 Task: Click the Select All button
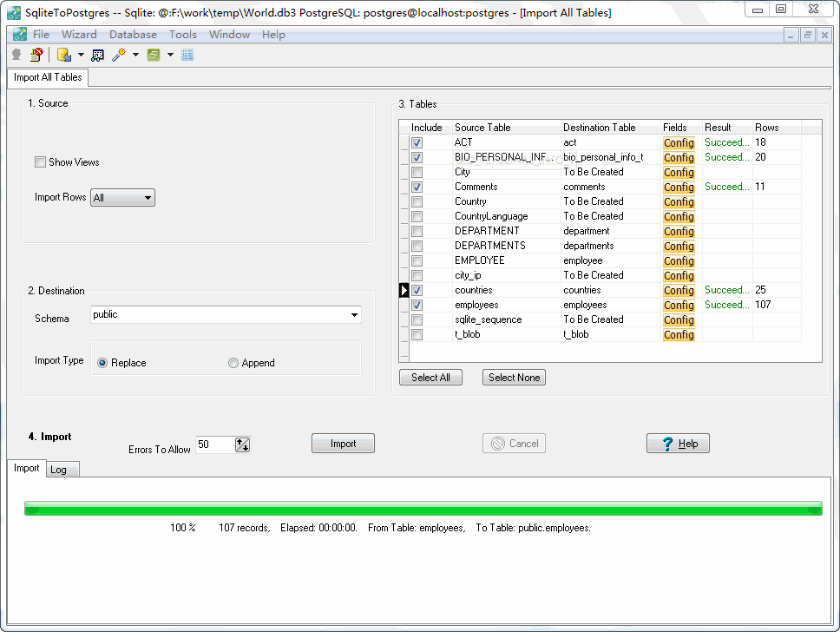tap(430, 378)
